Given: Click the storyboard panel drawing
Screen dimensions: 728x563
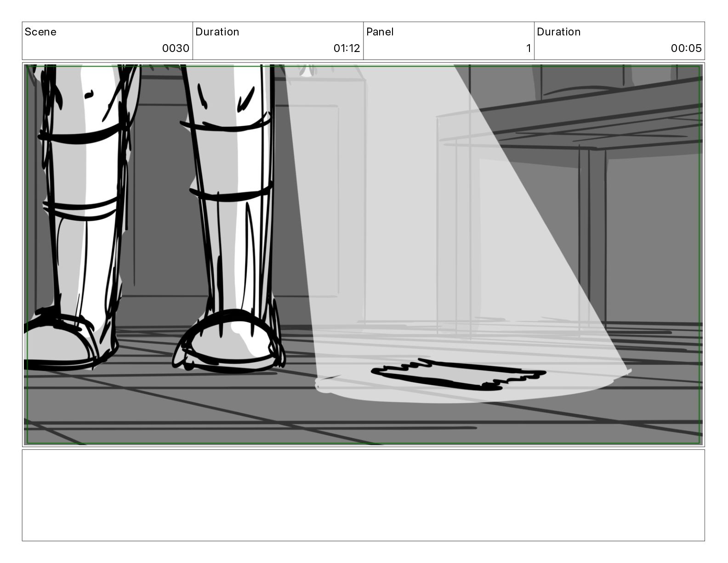Looking at the screenshot, I should pyautogui.click(x=364, y=255).
